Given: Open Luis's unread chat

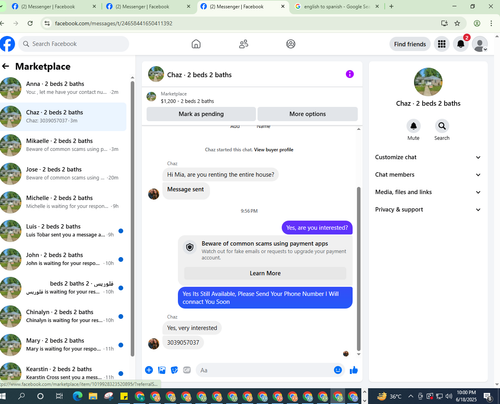Looking at the screenshot, I should [63, 231].
